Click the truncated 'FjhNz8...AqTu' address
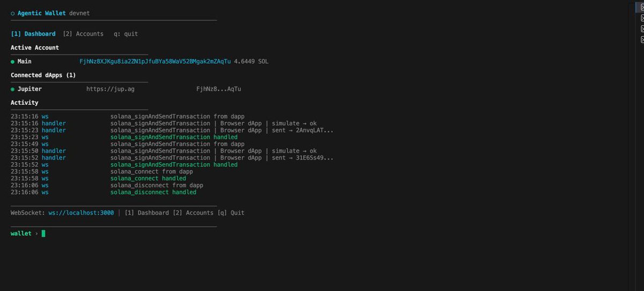The height and width of the screenshot is (291, 644). (219, 89)
